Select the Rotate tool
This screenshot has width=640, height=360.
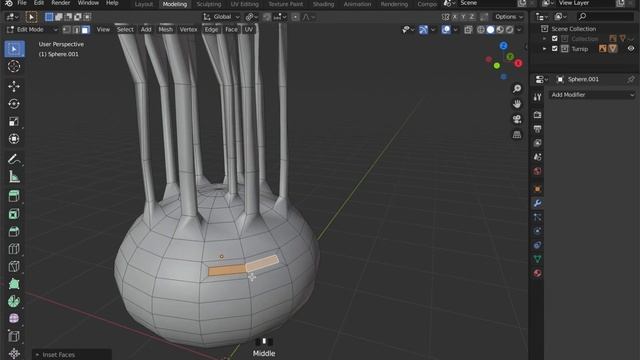point(14,104)
